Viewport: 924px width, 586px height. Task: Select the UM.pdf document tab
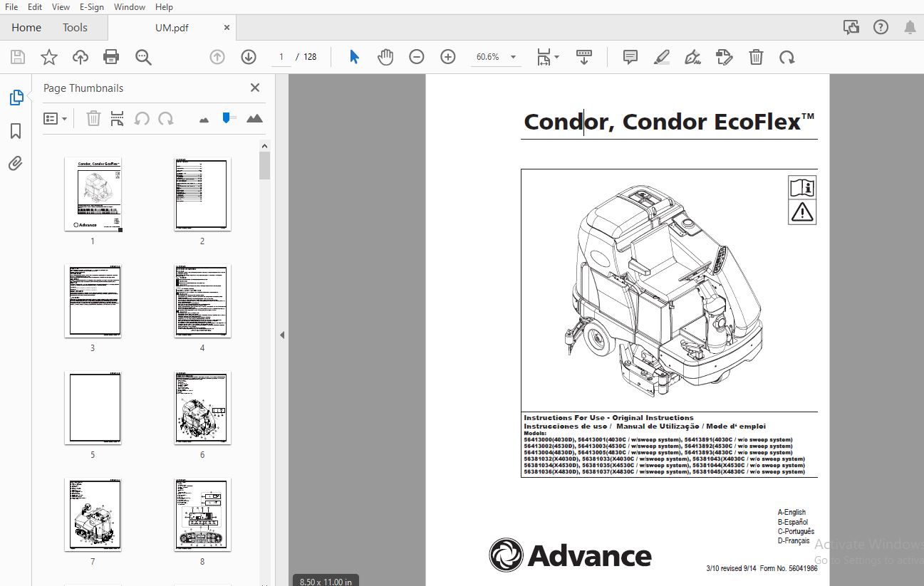tap(172, 28)
